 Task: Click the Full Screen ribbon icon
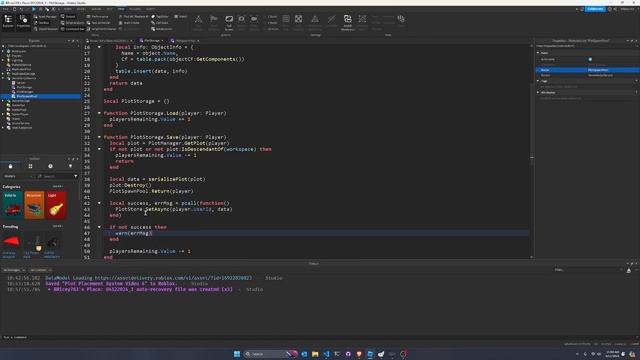(x=229, y=22)
